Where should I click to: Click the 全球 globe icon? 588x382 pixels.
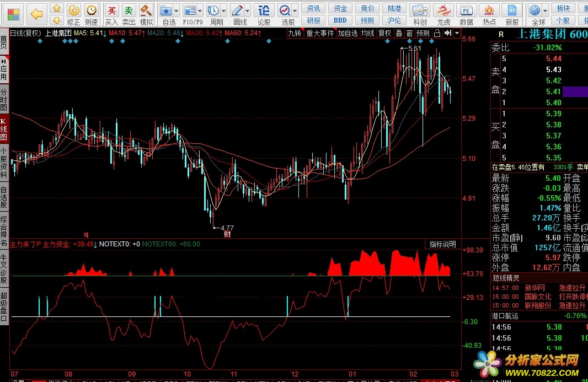pos(535,10)
